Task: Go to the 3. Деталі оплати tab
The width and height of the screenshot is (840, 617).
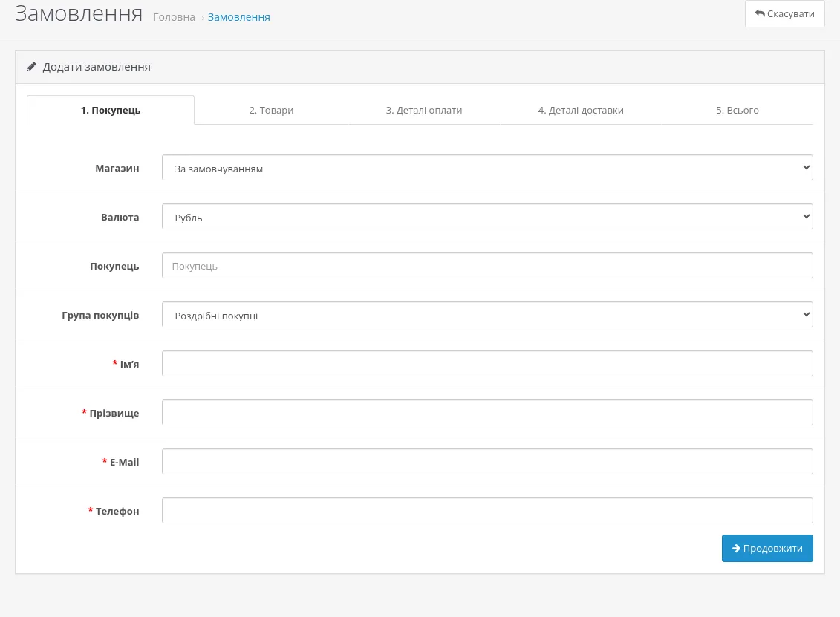Action: click(424, 111)
